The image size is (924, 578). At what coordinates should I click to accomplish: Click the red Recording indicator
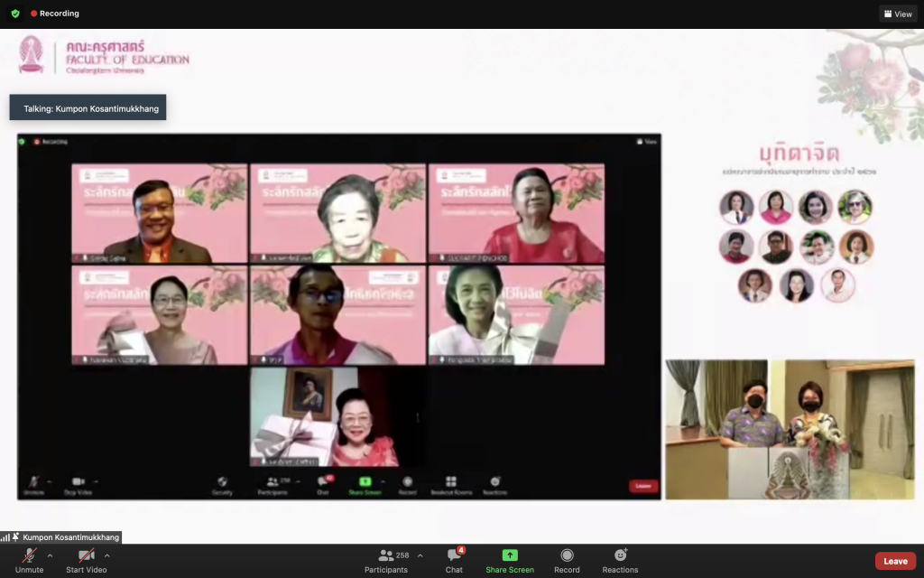[55, 13]
